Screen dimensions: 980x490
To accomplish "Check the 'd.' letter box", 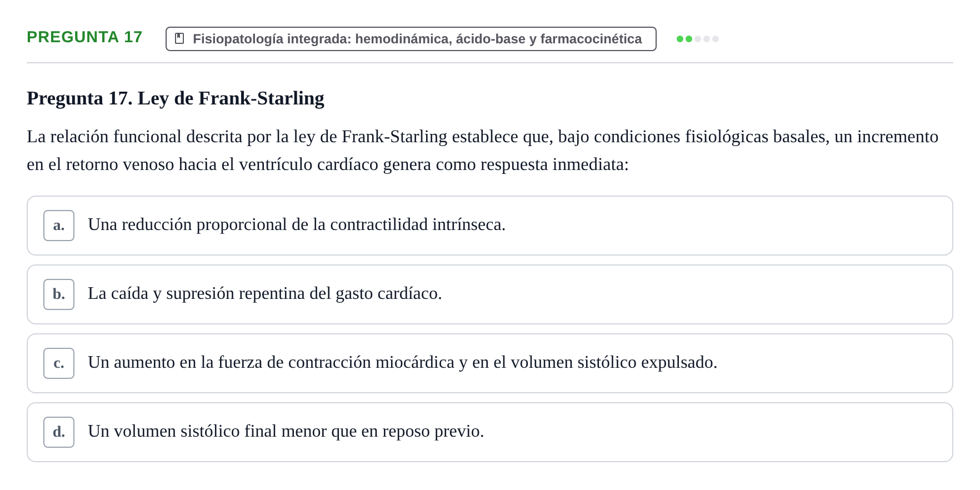I will pos(59,432).
